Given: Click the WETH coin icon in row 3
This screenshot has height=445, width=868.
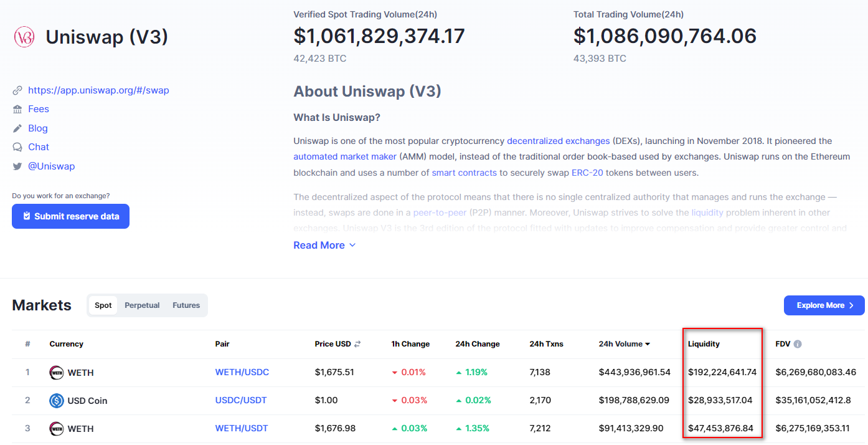Looking at the screenshot, I should (57, 429).
